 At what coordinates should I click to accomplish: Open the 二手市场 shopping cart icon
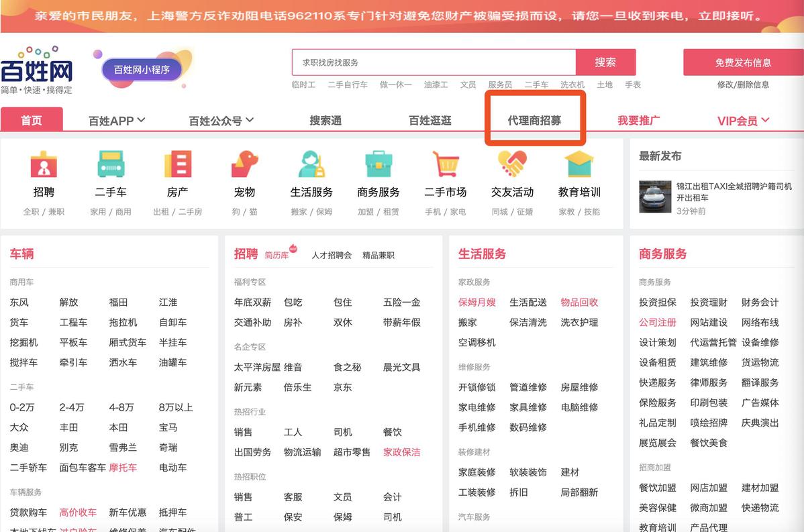(x=446, y=164)
